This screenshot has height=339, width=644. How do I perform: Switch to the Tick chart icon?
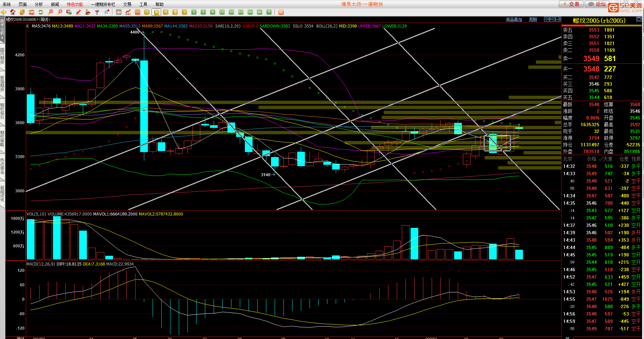(138, 12)
